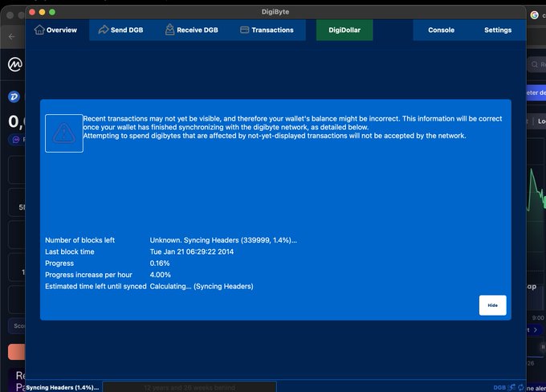This screenshot has width=546, height=392.
Task: Click the progress increase value 4.00%
Action: click(160, 275)
